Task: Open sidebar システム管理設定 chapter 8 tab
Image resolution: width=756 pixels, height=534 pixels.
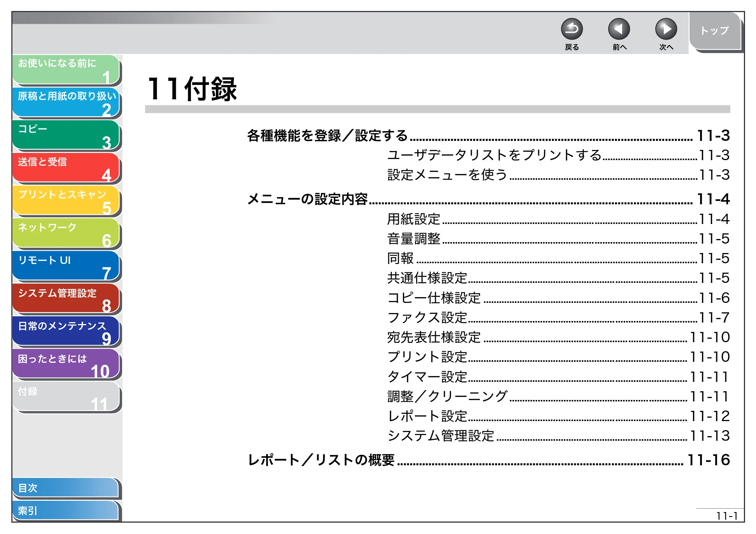Action: coord(66,298)
